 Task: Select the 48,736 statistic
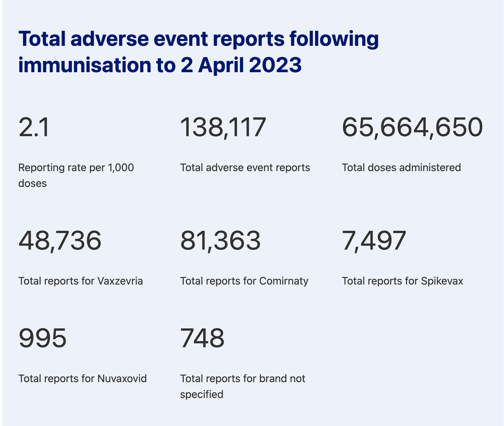[x=60, y=241]
